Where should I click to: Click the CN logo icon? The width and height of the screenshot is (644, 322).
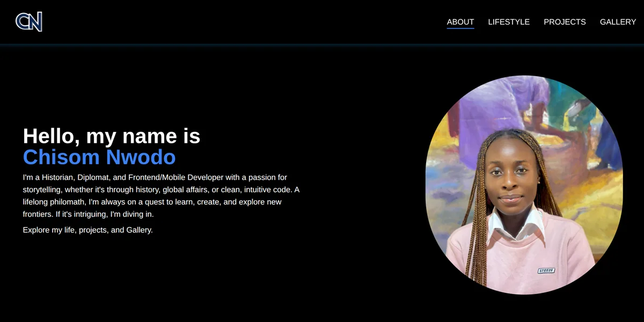click(x=29, y=21)
